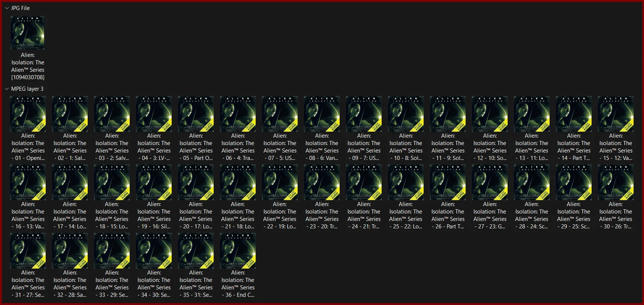Viewport: 644px width, 305px height.
Task: Click file name ending "- 27 - 23: G..."
Action: pos(490,215)
